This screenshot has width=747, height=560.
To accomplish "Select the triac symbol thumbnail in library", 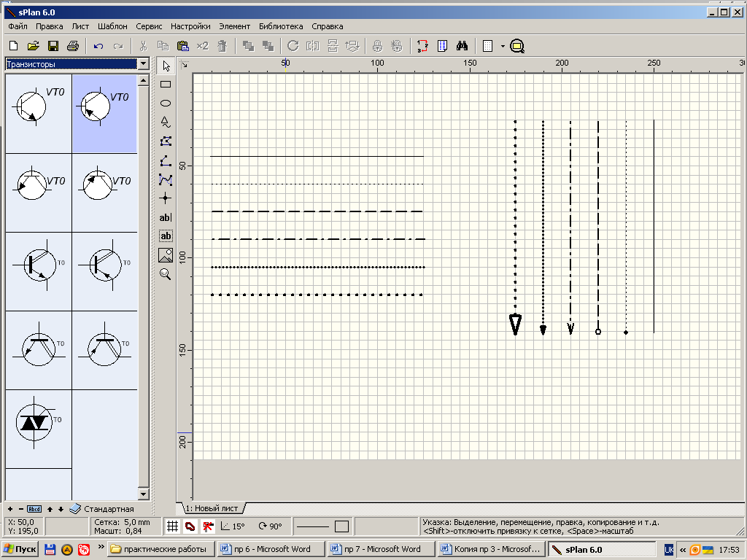I will pos(36,421).
